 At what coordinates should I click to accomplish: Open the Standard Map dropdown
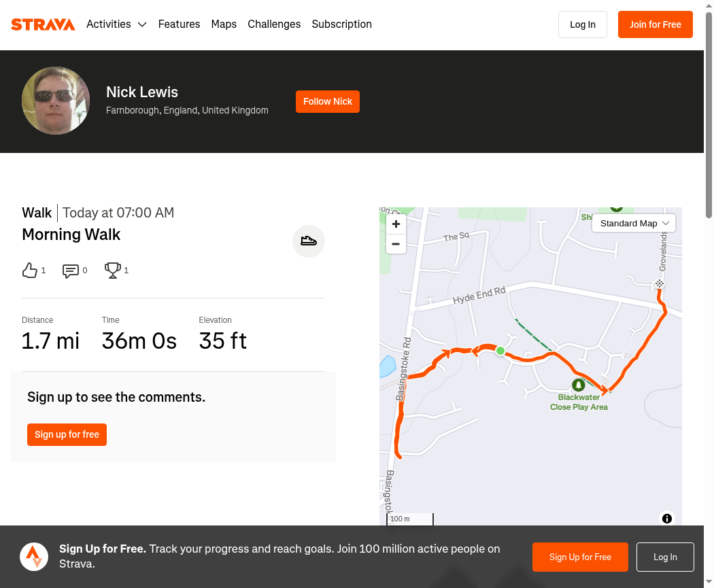(633, 224)
